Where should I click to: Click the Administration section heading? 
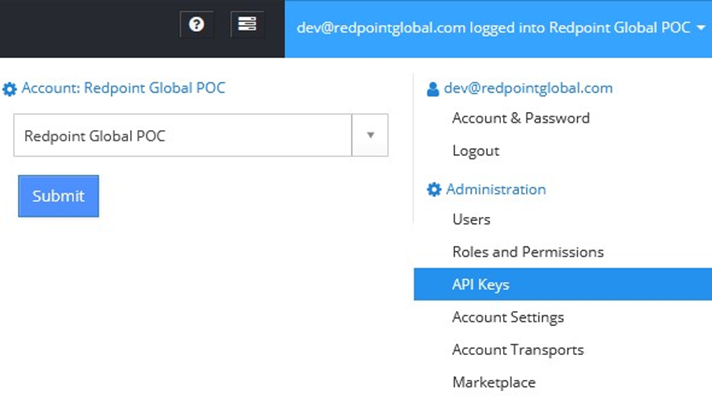pos(496,189)
